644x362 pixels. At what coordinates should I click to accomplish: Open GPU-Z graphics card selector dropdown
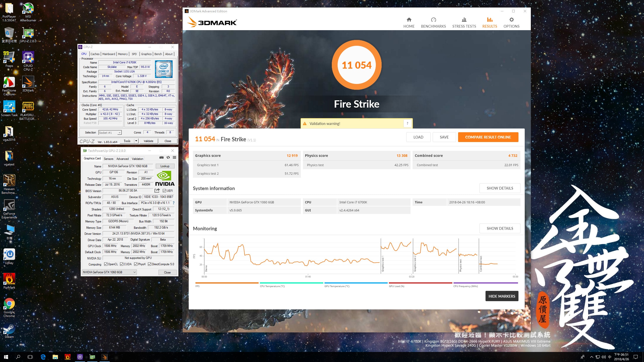[109, 272]
